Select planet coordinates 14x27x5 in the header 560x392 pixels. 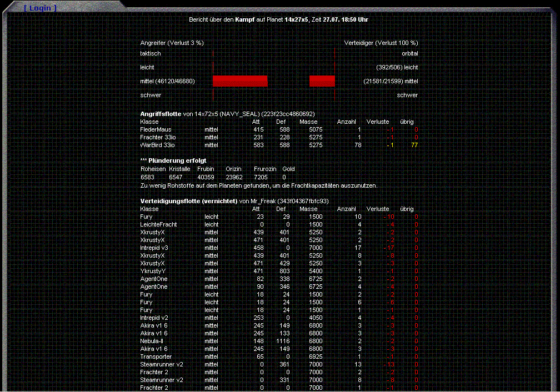(x=296, y=19)
